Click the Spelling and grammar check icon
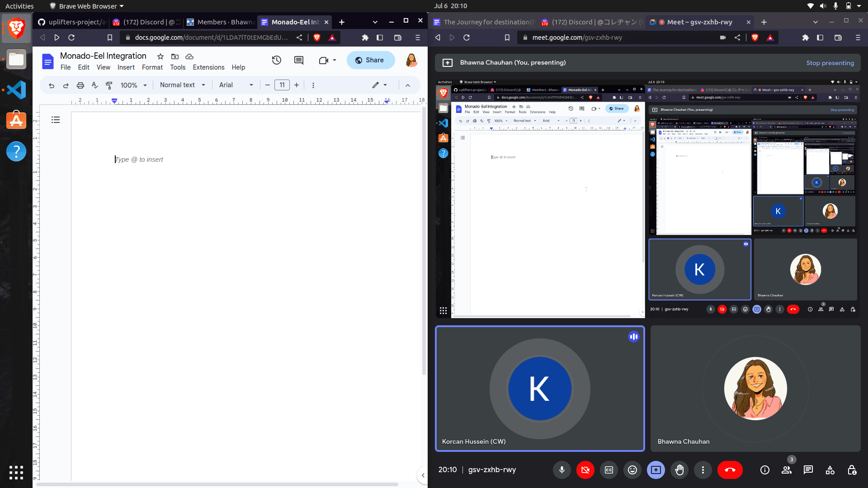 94,85
